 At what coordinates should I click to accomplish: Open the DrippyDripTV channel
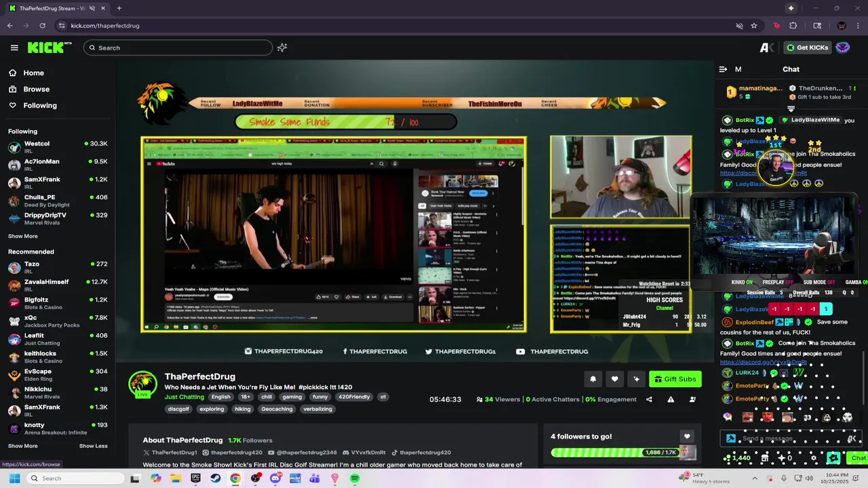point(58,218)
